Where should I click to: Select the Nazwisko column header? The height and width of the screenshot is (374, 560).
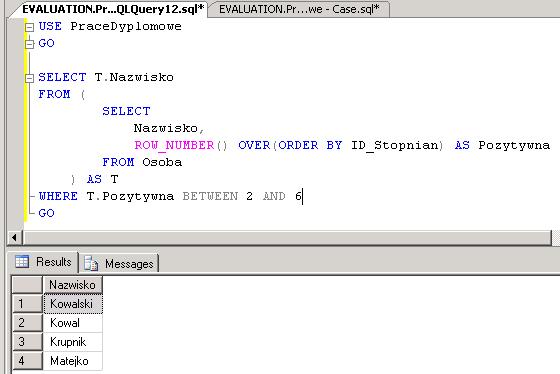[72, 285]
